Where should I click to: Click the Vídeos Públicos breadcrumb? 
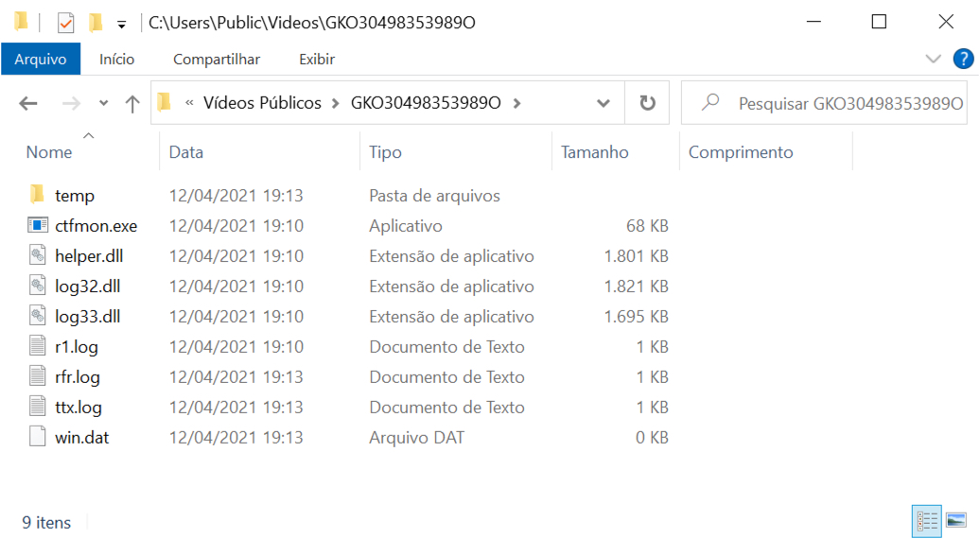tap(262, 102)
